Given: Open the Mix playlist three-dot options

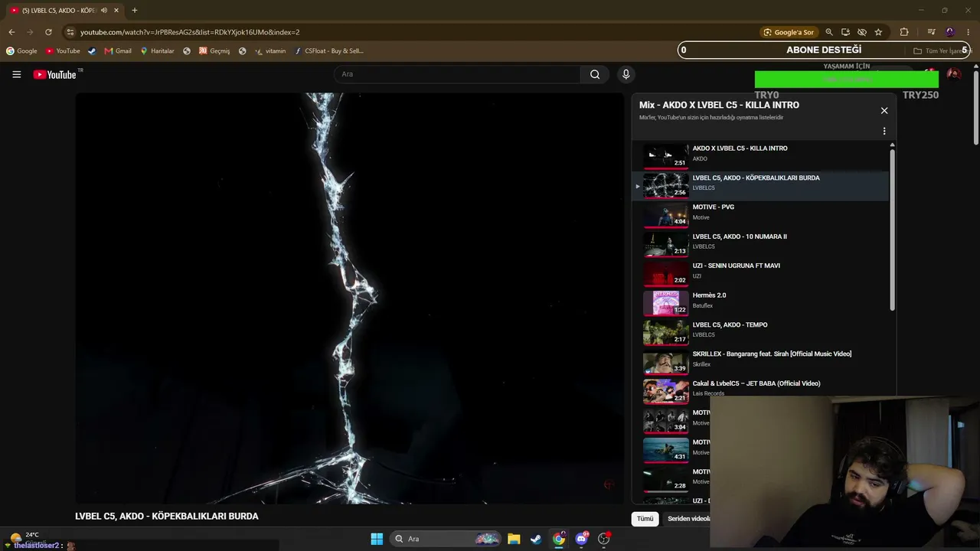Looking at the screenshot, I should pos(884,131).
